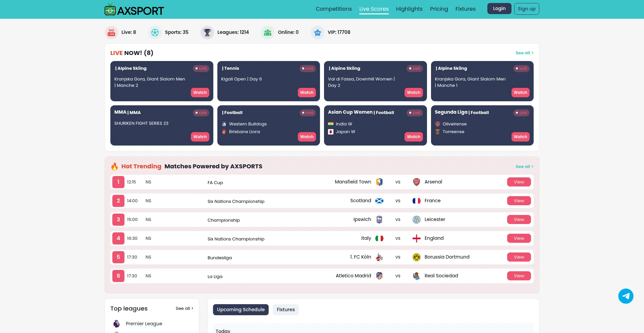Screen dimensions: 644x333
Task: View Scotland vs France match
Action: pos(519,201)
